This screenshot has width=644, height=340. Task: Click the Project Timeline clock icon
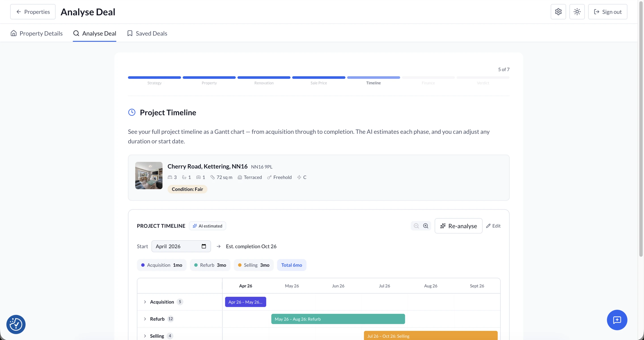[x=132, y=112]
